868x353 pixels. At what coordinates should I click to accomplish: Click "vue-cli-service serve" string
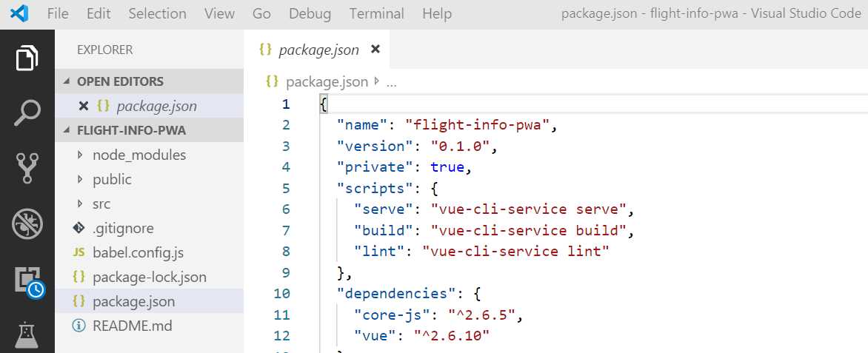(x=529, y=209)
